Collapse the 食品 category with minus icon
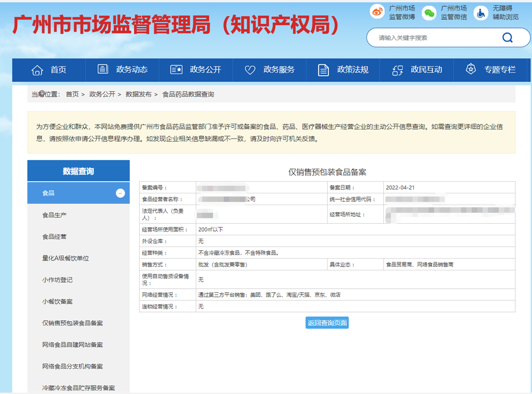Viewport: 532px width, 394px height. pos(120,193)
